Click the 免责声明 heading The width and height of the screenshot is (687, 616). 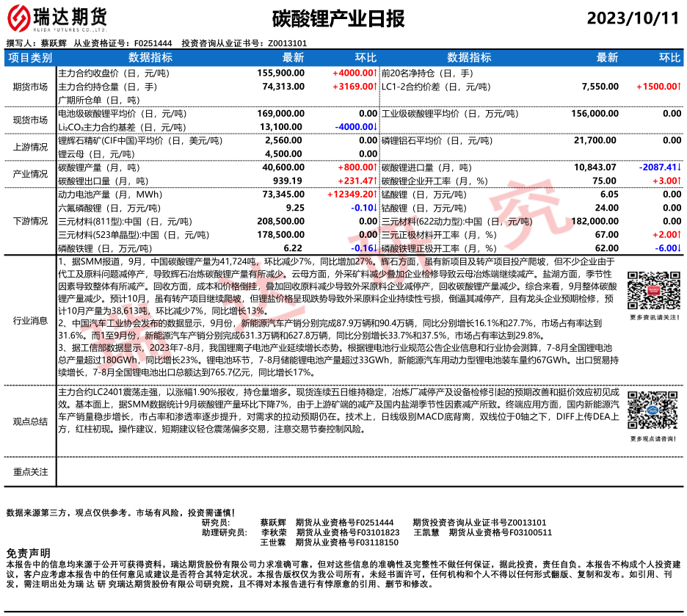29,552
